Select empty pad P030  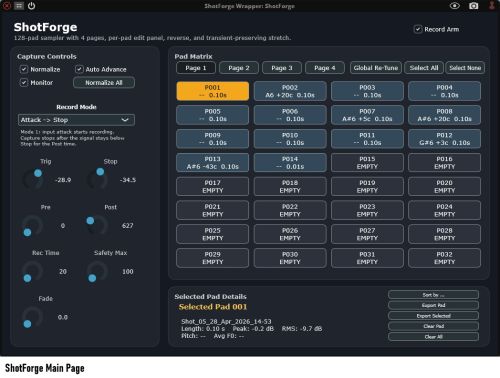click(x=290, y=258)
